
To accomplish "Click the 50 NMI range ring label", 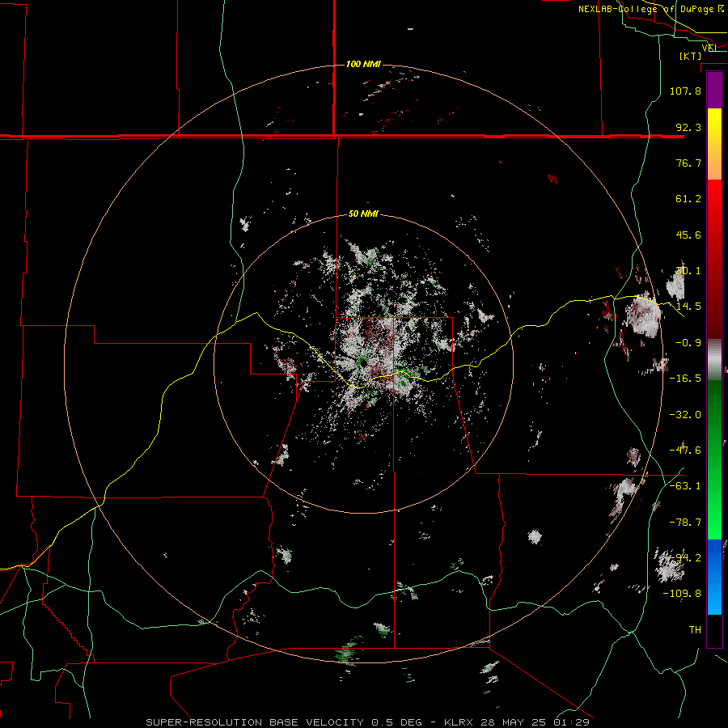I will [x=363, y=214].
